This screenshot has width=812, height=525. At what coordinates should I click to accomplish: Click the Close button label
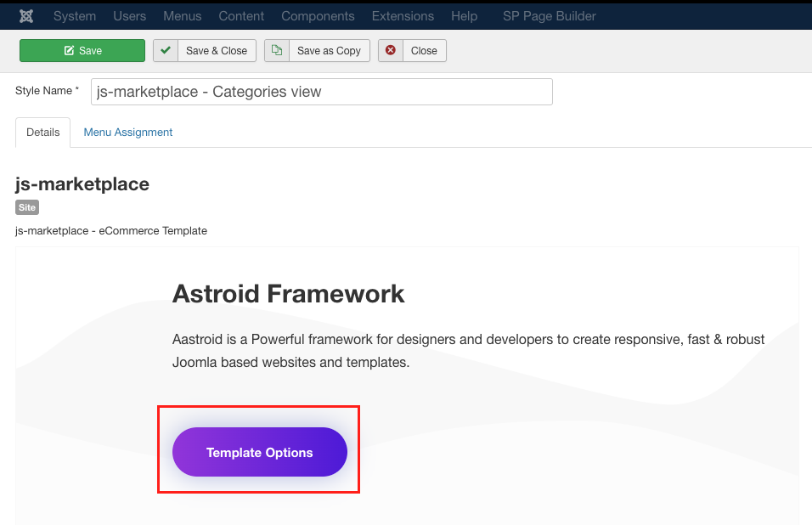tap(424, 50)
